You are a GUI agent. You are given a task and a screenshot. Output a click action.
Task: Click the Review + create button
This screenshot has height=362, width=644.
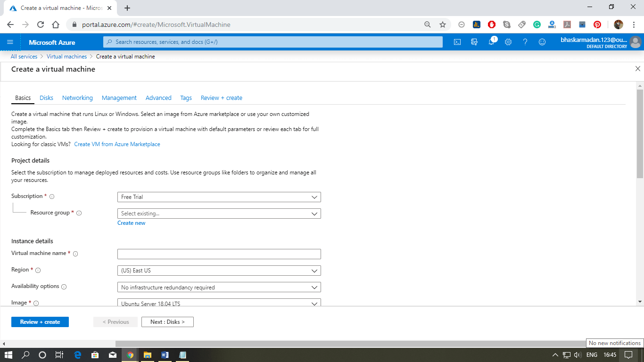(x=40, y=321)
